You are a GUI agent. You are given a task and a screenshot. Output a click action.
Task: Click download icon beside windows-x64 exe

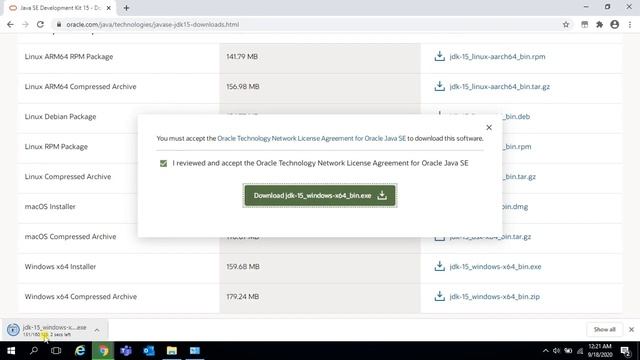tap(439, 266)
